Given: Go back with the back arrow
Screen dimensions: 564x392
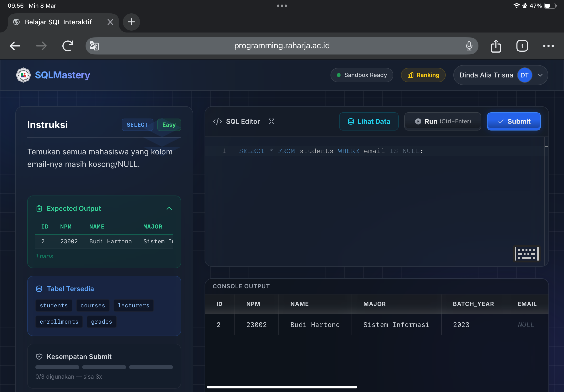Looking at the screenshot, I should 15,46.
